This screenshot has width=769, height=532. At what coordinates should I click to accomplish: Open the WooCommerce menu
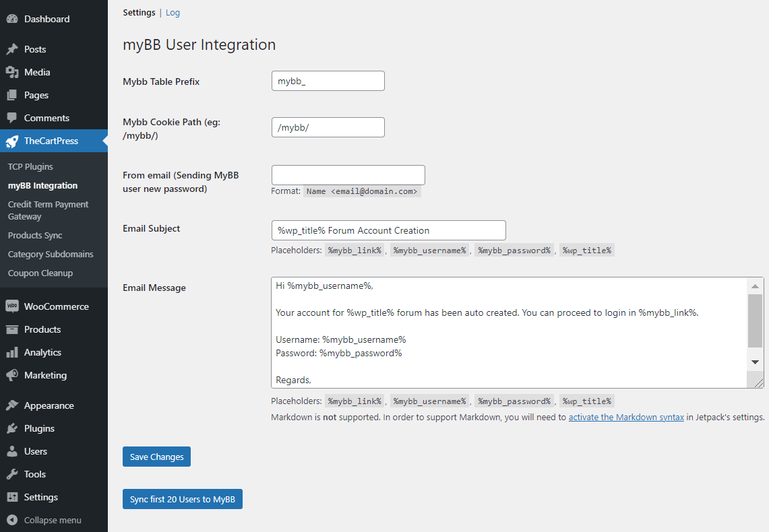[54, 306]
